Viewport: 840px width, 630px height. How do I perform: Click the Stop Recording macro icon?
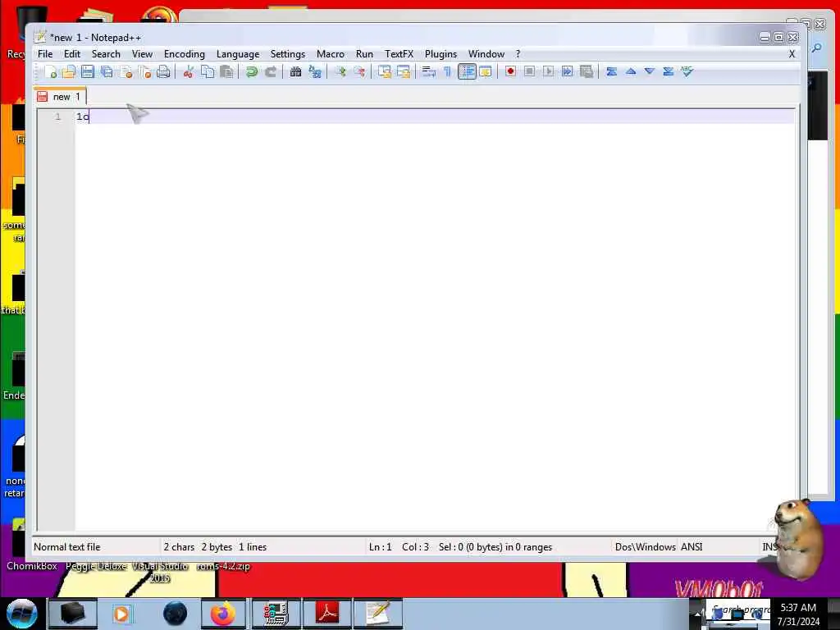[529, 71]
